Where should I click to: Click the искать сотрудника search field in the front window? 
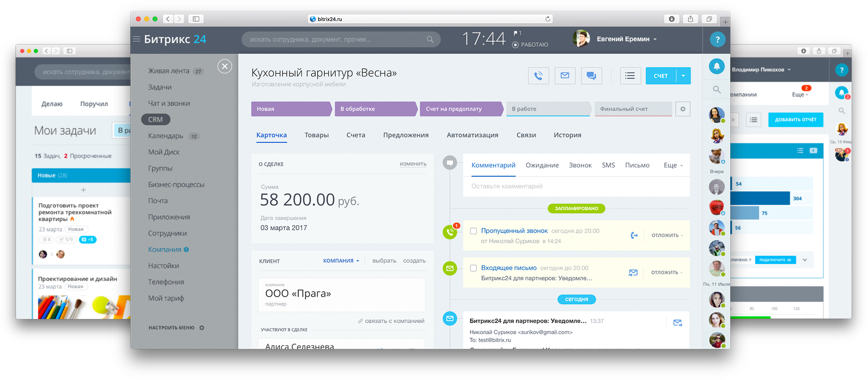(341, 40)
